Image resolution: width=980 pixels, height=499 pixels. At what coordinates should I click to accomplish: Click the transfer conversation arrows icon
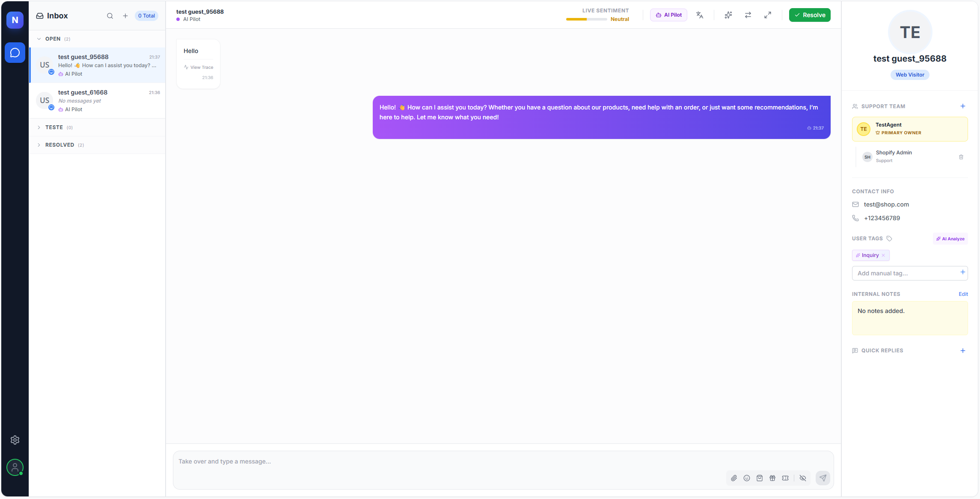(x=748, y=15)
